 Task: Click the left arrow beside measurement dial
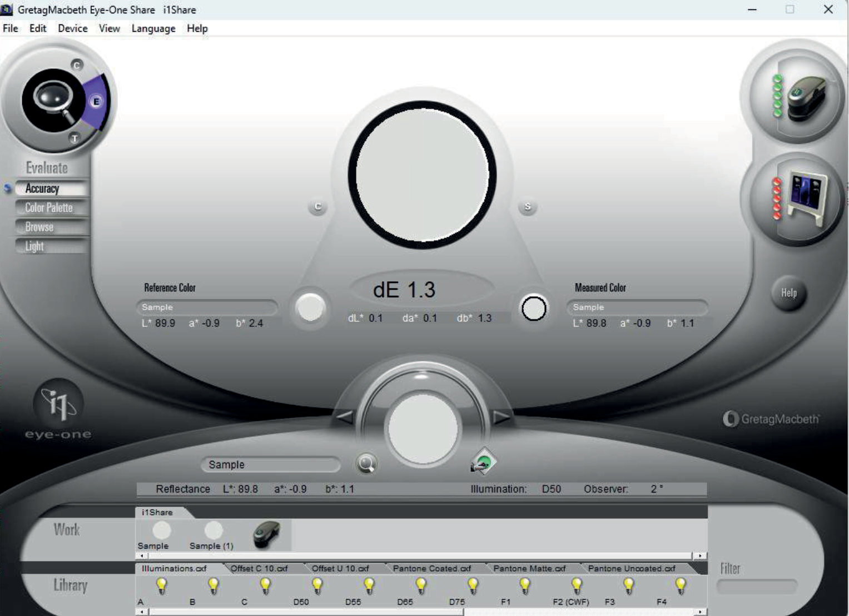(x=344, y=416)
